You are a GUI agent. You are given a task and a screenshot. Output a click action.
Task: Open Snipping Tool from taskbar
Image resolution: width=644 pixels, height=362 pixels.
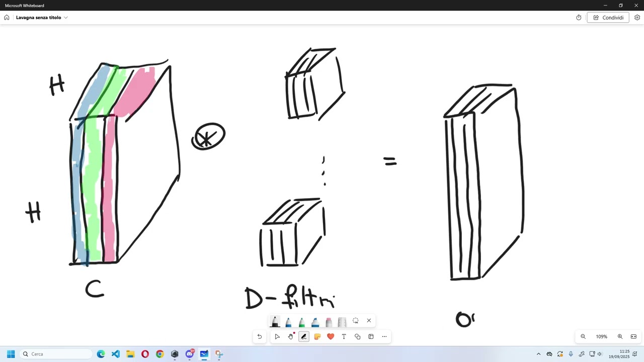pos(219,354)
